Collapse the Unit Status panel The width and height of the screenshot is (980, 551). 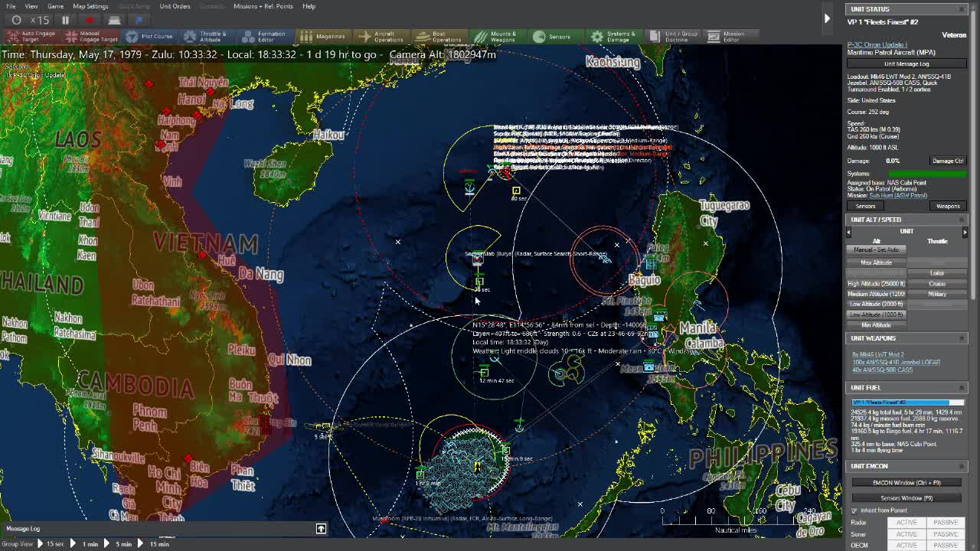tap(962, 9)
